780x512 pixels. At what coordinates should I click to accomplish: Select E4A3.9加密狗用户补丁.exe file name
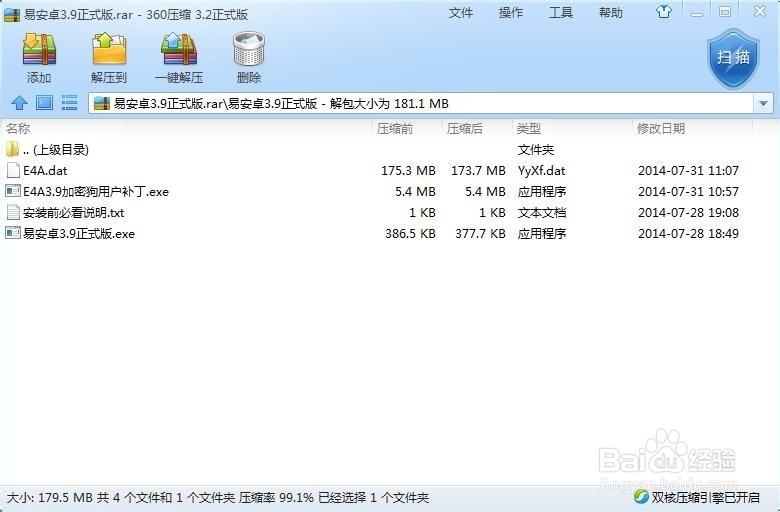pos(96,192)
